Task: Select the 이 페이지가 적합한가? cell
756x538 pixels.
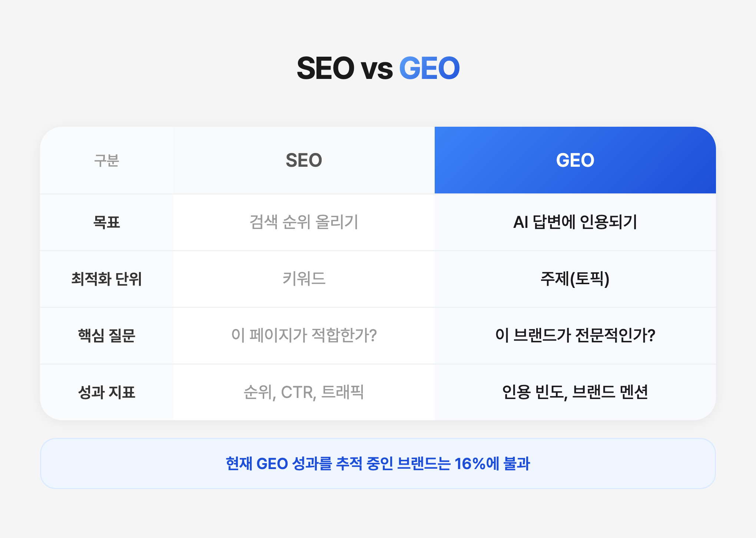Action: pyautogui.click(x=304, y=336)
